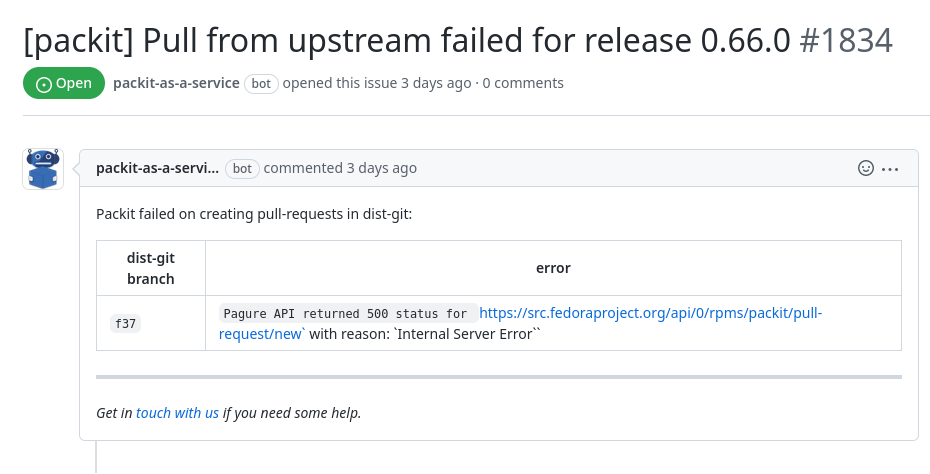Click the bot label in the comment header
The height and width of the screenshot is (474, 930).
click(x=242, y=168)
